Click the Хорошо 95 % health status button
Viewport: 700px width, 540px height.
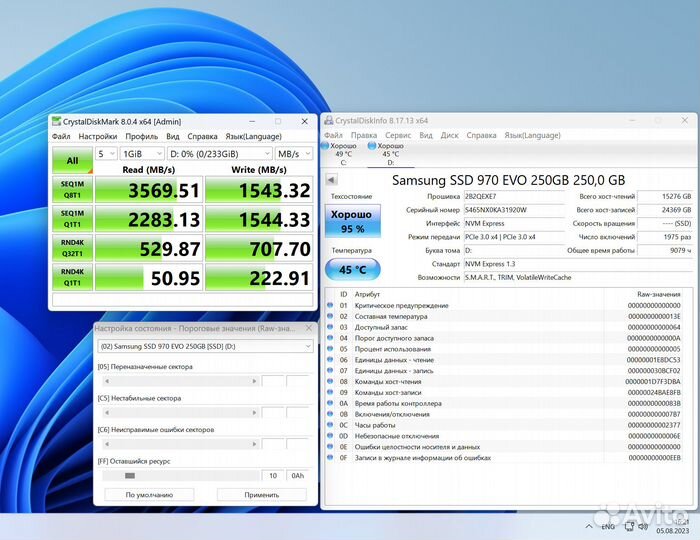point(353,221)
